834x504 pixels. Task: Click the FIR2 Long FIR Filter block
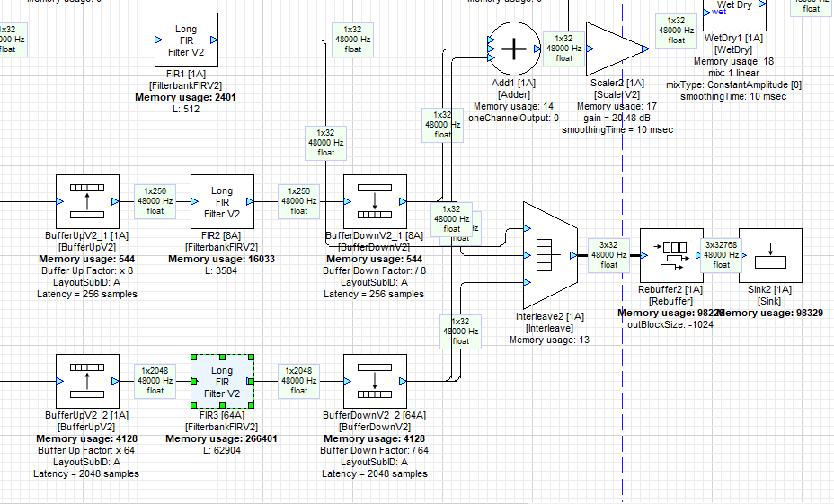coord(222,201)
